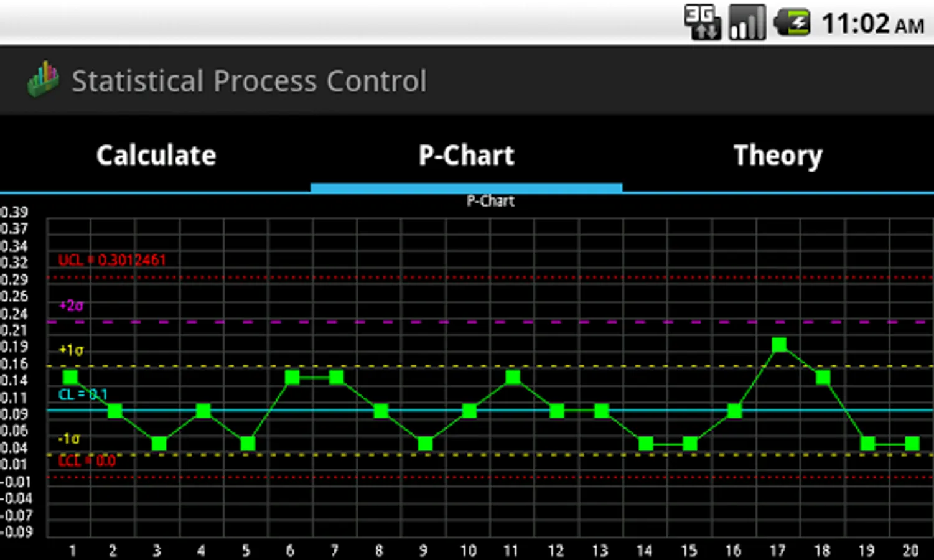Tap the battery charging icon
934x560 pixels.
pyautogui.click(x=792, y=23)
